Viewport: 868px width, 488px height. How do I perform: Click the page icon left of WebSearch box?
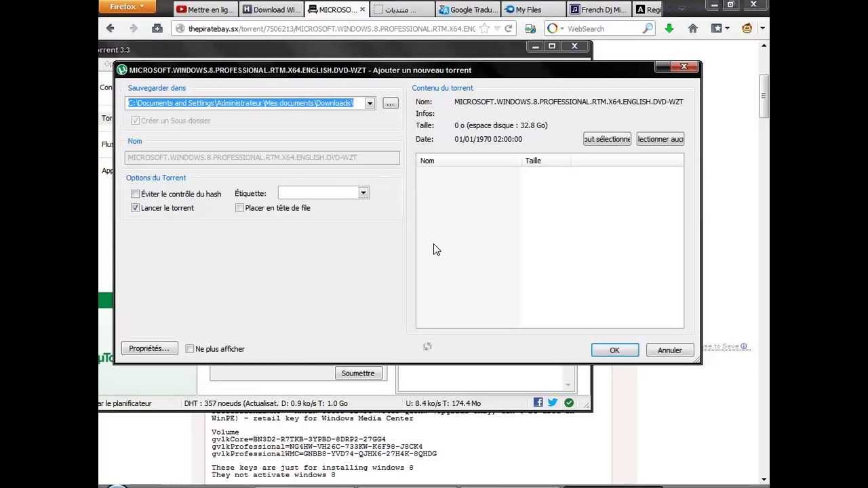[530, 28]
